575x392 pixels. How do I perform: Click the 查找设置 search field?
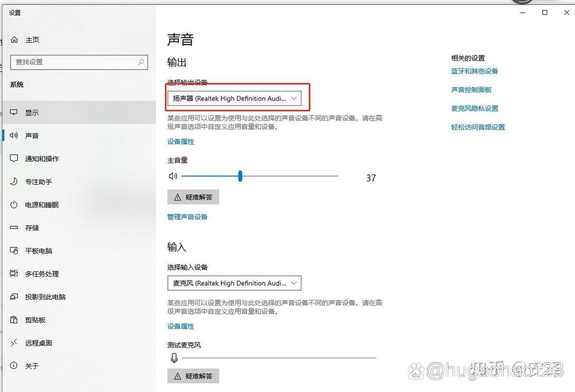(79, 62)
